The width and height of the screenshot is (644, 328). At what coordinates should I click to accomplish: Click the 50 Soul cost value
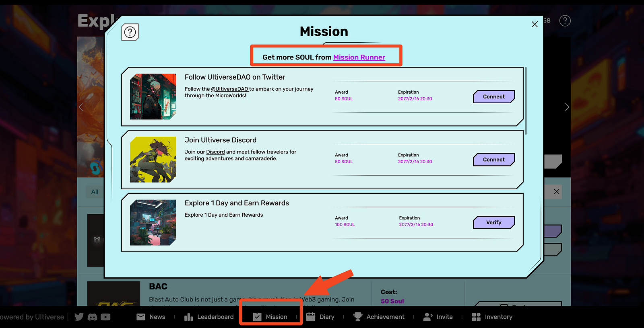(x=392, y=301)
